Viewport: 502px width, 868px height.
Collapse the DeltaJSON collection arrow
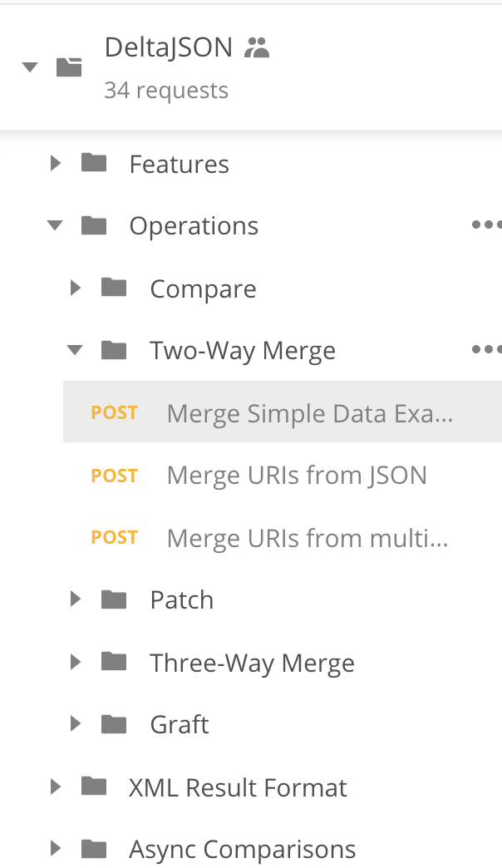(x=31, y=67)
